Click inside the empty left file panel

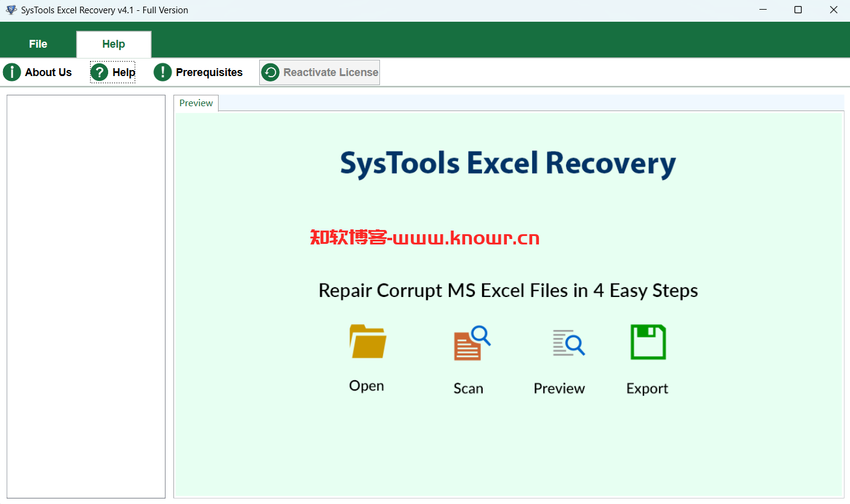tap(86, 296)
